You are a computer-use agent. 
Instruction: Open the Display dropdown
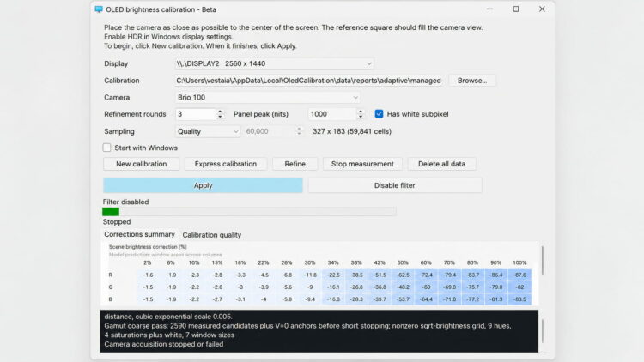(274, 63)
